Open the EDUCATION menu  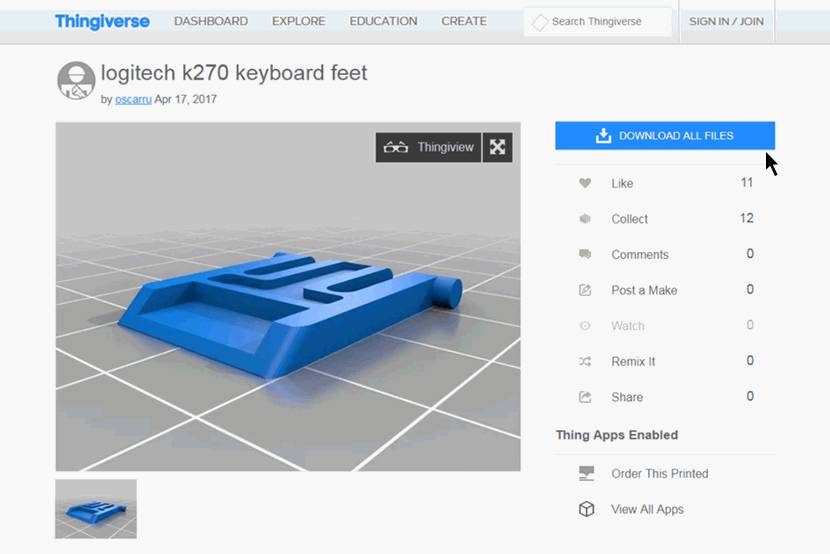pyautogui.click(x=383, y=21)
